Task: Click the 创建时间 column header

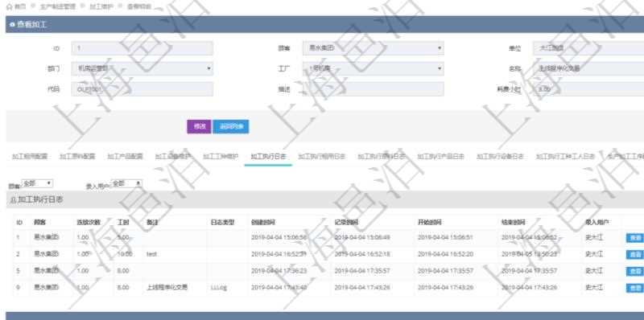Action: click(263, 223)
